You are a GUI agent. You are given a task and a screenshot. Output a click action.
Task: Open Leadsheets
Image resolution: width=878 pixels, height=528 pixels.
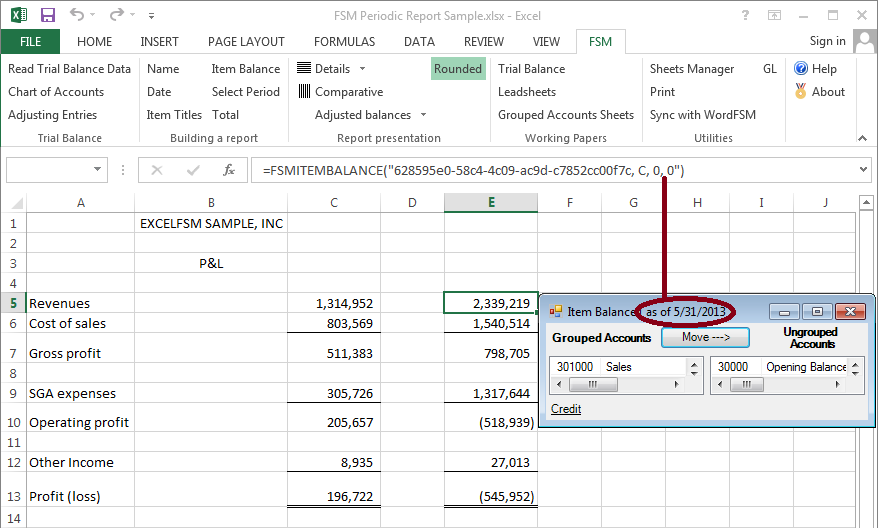[527, 92]
